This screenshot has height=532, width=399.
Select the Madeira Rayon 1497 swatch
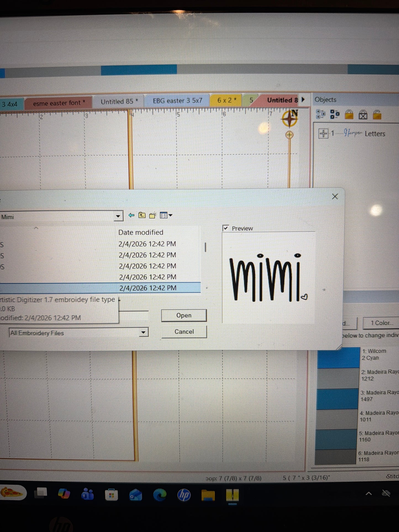point(337,399)
